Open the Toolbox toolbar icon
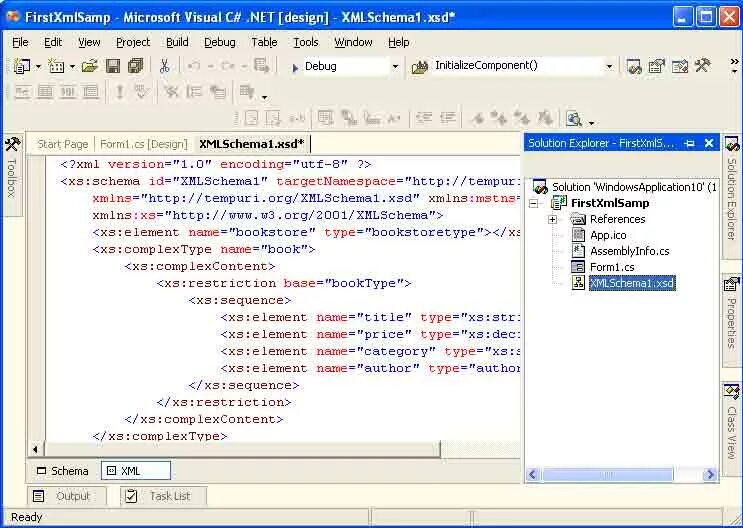The image size is (743, 528). click(x=703, y=65)
